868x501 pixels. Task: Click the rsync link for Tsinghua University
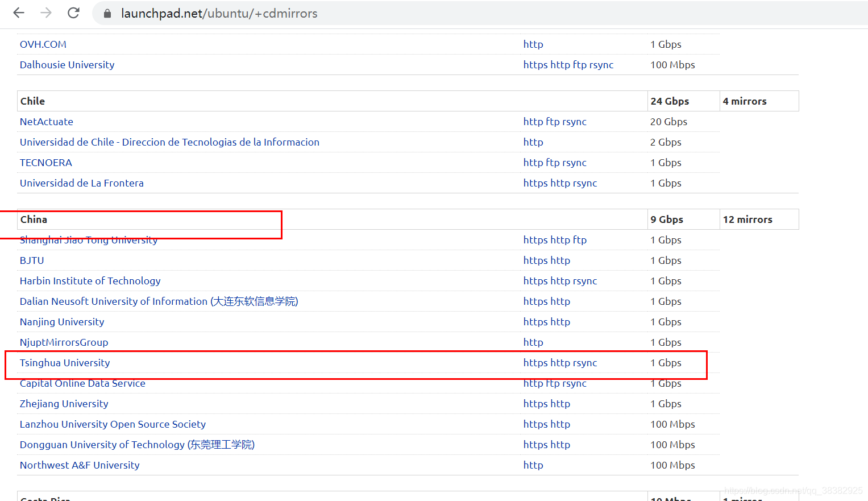point(585,363)
